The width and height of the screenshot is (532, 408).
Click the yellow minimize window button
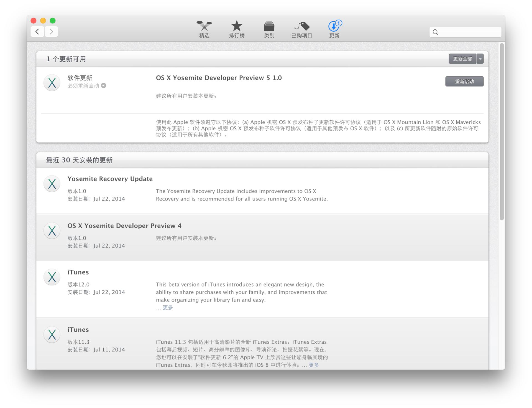43,21
